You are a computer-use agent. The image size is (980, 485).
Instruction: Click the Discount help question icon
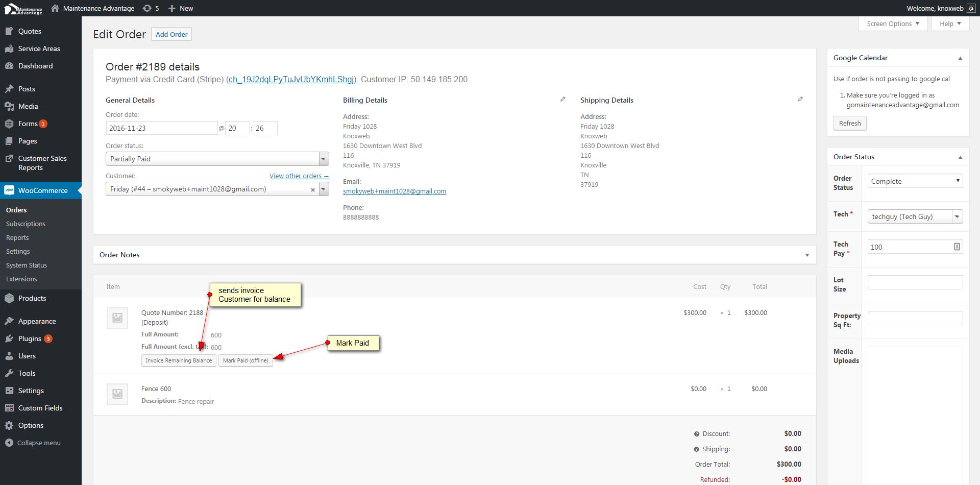click(696, 434)
